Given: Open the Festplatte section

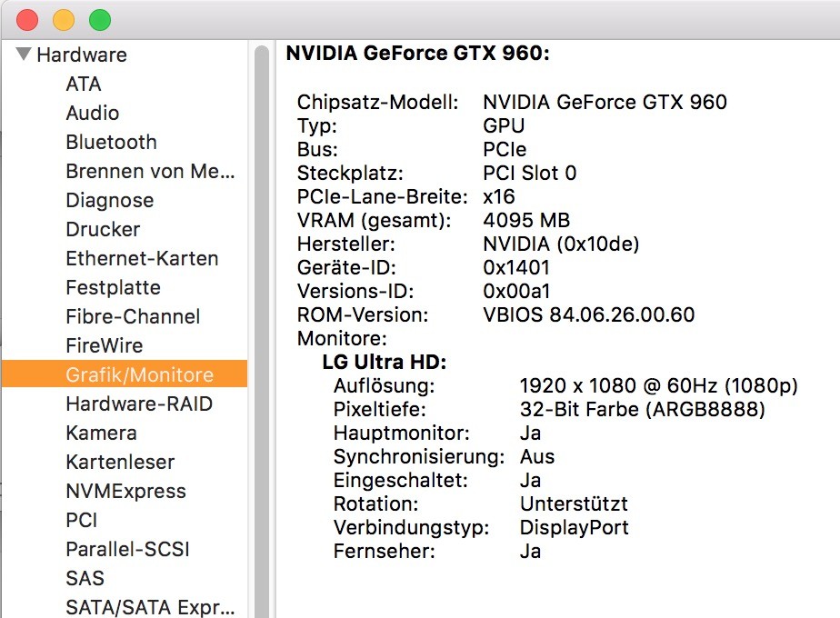Looking at the screenshot, I should coord(113,287).
